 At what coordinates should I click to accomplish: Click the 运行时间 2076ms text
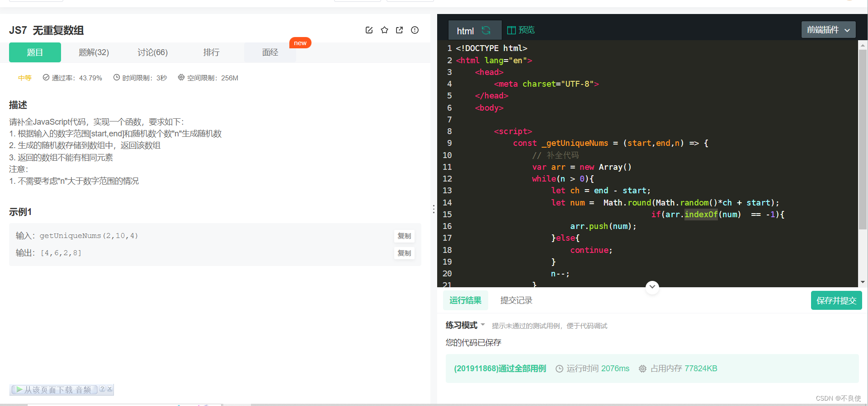(x=598, y=369)
